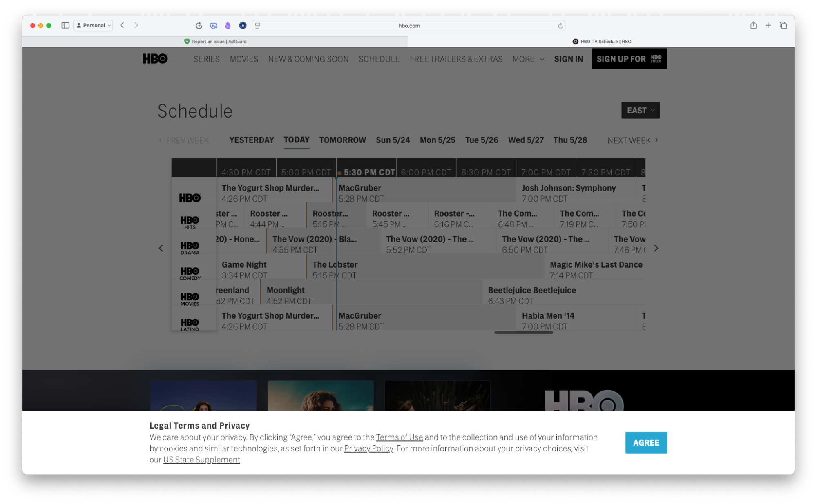Click the horizontal schedule scrollbar

(x=523, y=332)
